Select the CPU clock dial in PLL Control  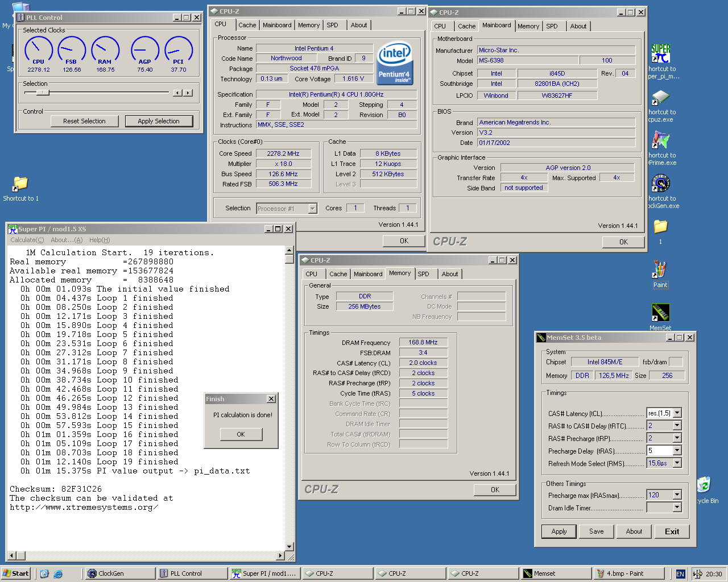[x=38, y=50]
